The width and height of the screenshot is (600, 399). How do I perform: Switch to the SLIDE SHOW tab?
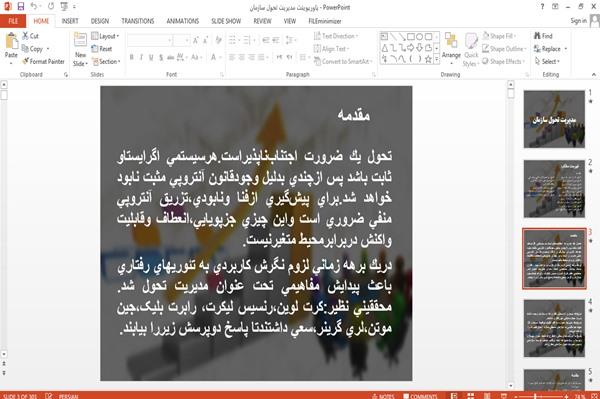pos(226,21)
